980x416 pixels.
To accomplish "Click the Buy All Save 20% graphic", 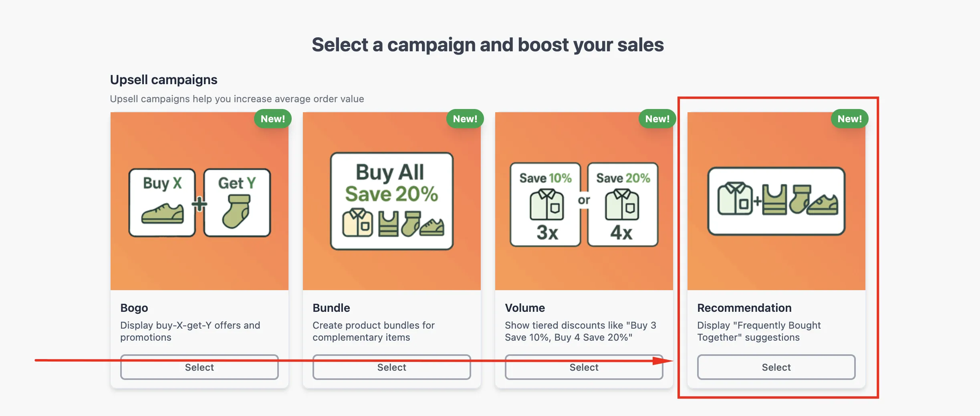I will click(391, 201).
